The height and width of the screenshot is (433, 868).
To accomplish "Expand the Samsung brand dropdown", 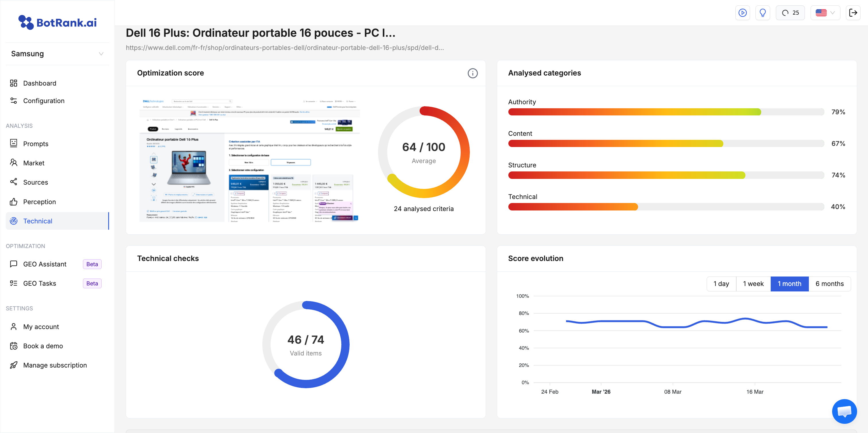I will [x=57, y=54].
